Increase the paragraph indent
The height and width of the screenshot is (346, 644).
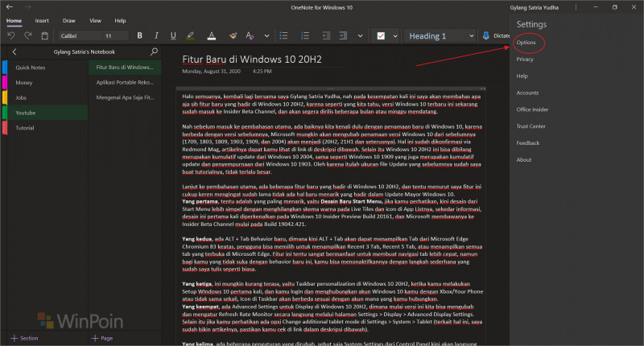click(343, 35)
